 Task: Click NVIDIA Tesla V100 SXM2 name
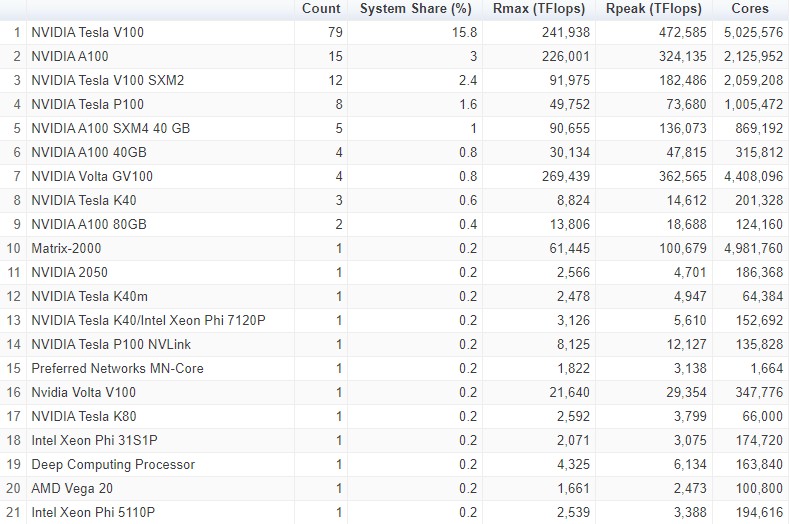[x=108, y=81]
